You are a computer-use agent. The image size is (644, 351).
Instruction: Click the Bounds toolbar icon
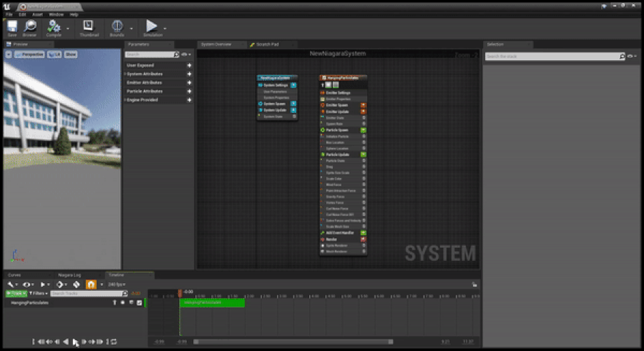[x=117, y=26]
